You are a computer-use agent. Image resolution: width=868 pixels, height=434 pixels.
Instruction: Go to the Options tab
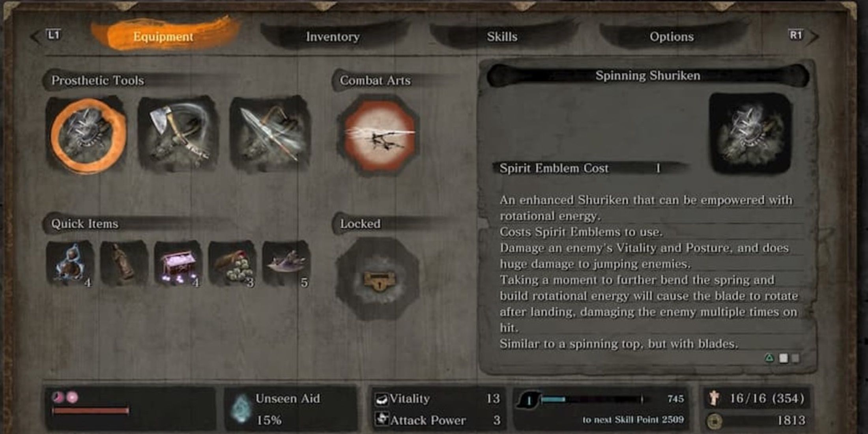tap(672, 36)
